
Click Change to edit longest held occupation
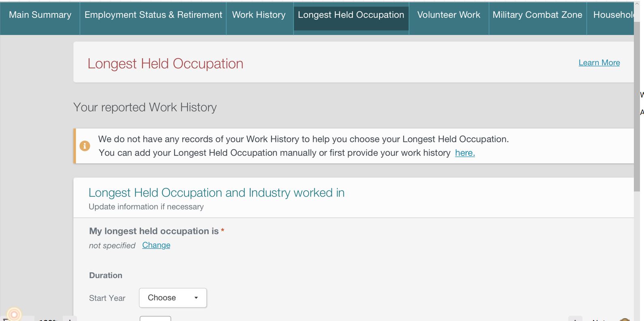click(156, 245)
